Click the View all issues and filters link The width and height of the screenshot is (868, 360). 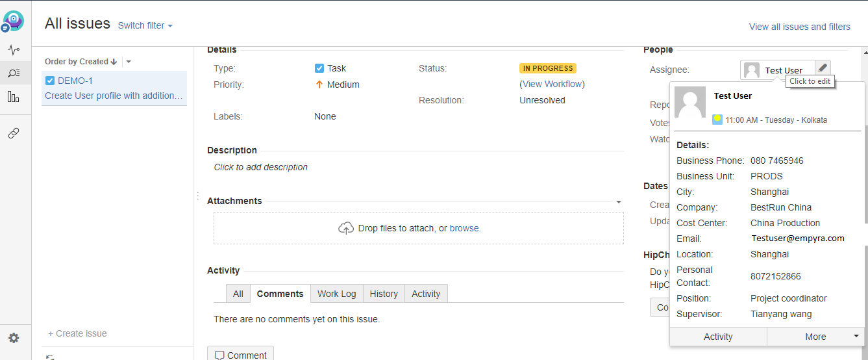799,27
